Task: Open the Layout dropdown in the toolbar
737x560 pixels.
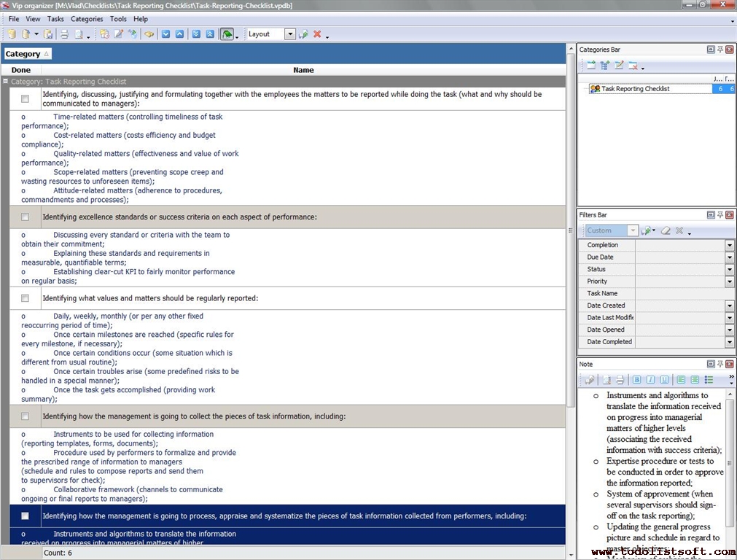Action: pyautogui.click(x=289, y=34)
